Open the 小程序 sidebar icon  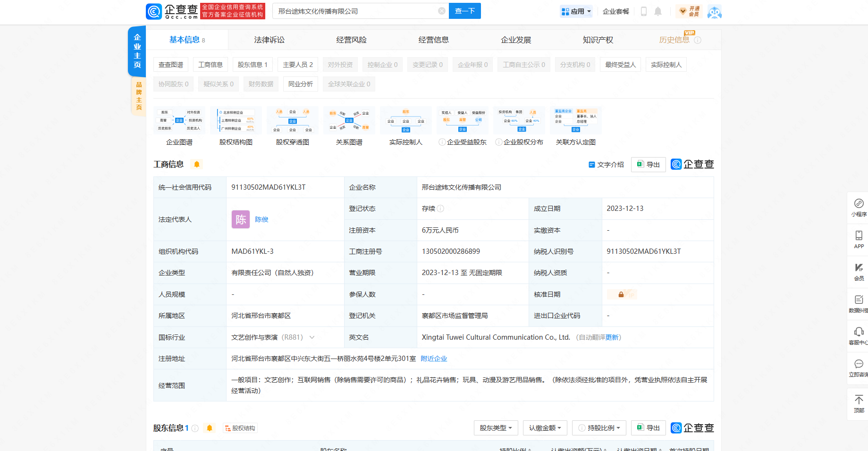(859, 204)
